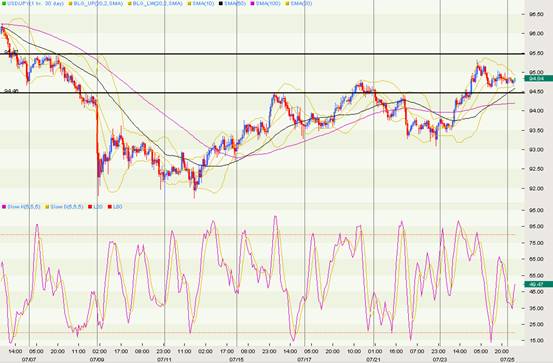The width and height of the screenshot is (553, 363).
Task: Click the 07/23 date label
Action: 440,359
